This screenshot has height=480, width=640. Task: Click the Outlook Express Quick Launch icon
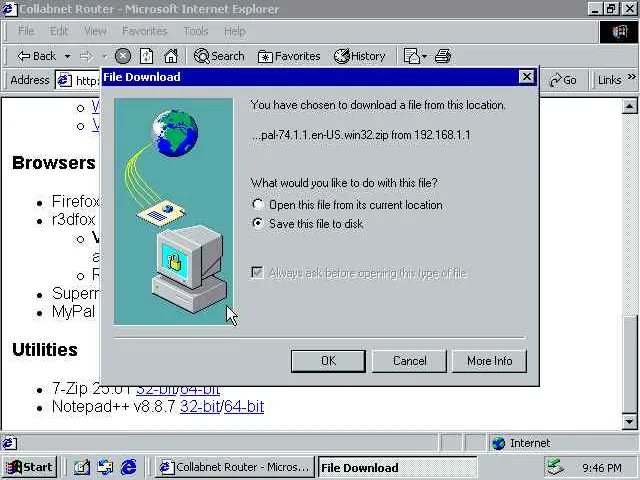point(105,467)
